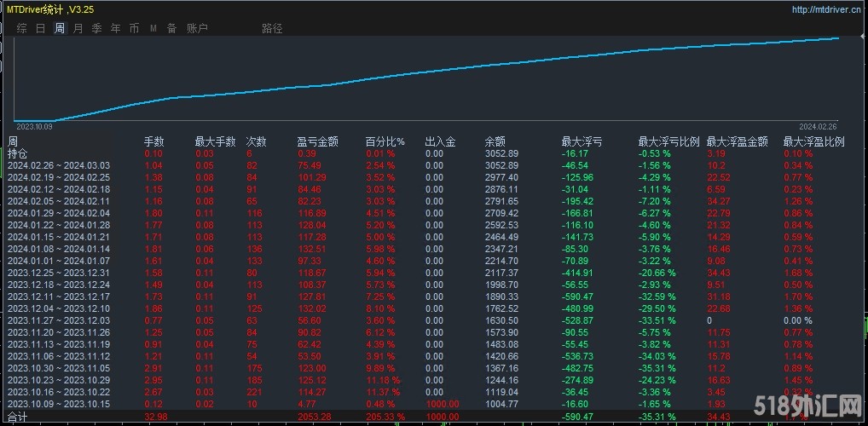
Task: Click deposit 1000.00 in the 2023.10.09 row
Action: click(x=443, y=405)
